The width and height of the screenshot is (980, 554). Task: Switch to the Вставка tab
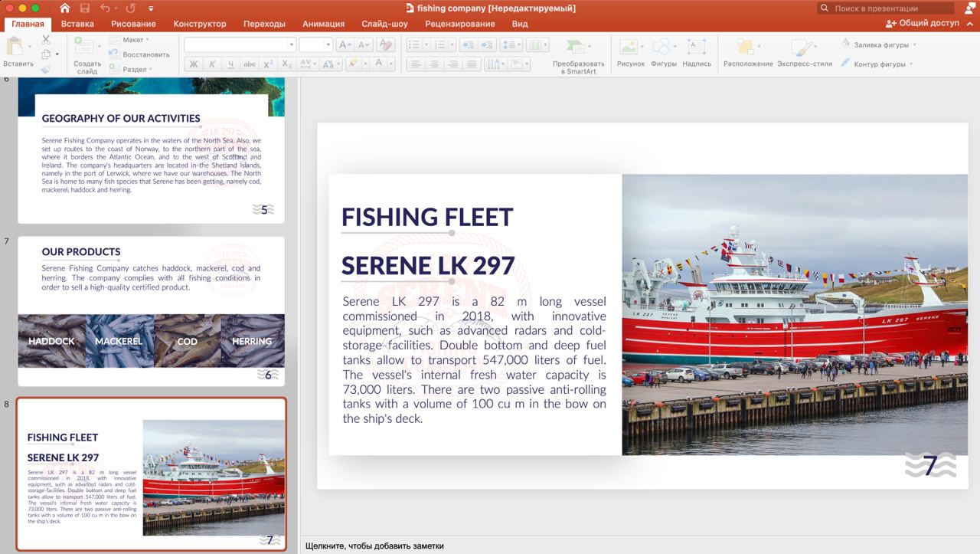click(77, 24)
